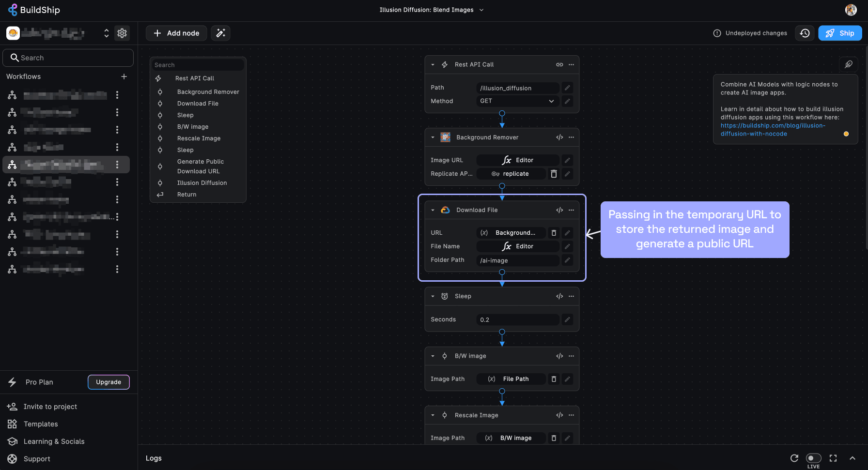This screenshot has height=470, width=868.
Task: Expand the Logs panel upward chevron
Action: [x=852, y=458]
